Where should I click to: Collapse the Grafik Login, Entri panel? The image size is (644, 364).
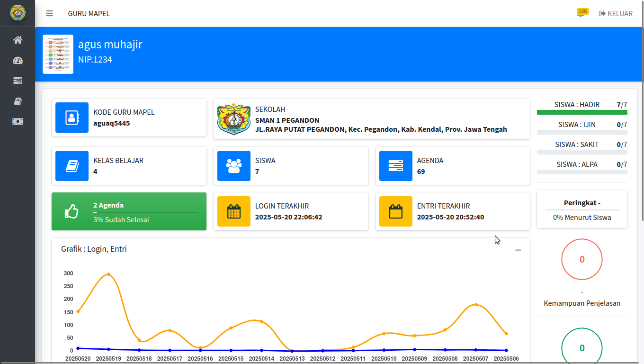(x=518, y=250)
